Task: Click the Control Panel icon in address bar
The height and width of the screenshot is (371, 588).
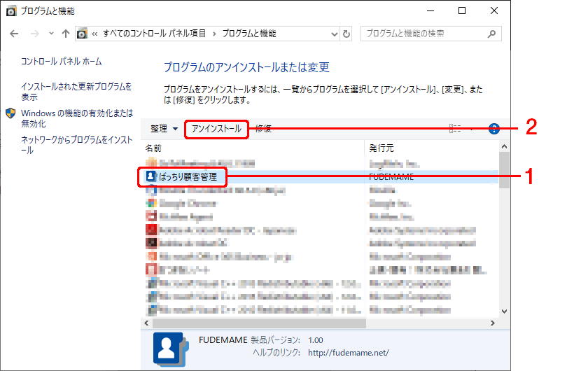Action: point(82,34)
